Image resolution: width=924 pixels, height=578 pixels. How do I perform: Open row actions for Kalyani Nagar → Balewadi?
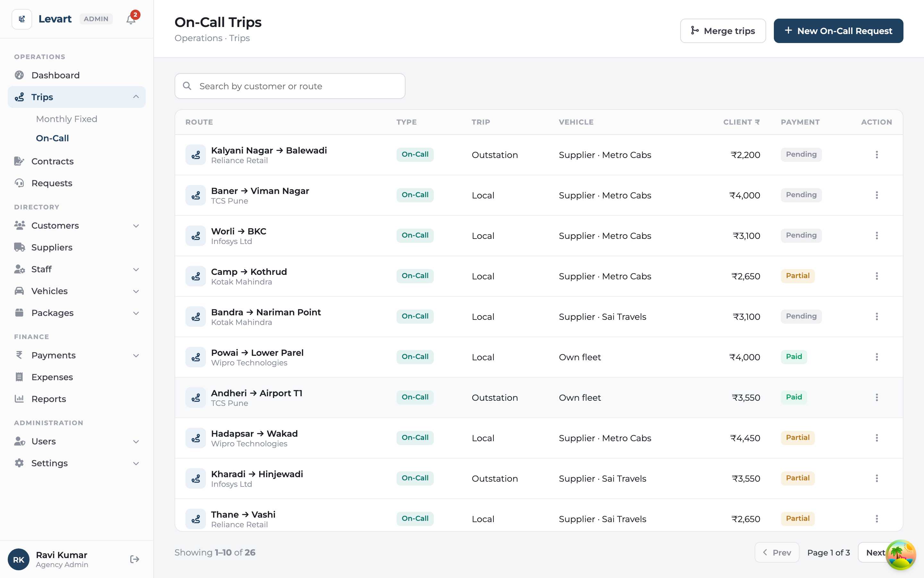[877, 154]
